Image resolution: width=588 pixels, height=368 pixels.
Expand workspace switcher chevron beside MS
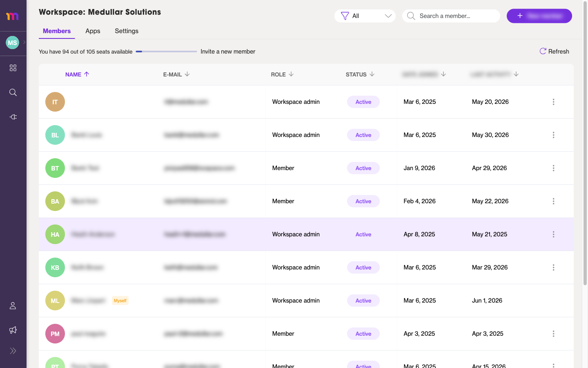[24, 42]
